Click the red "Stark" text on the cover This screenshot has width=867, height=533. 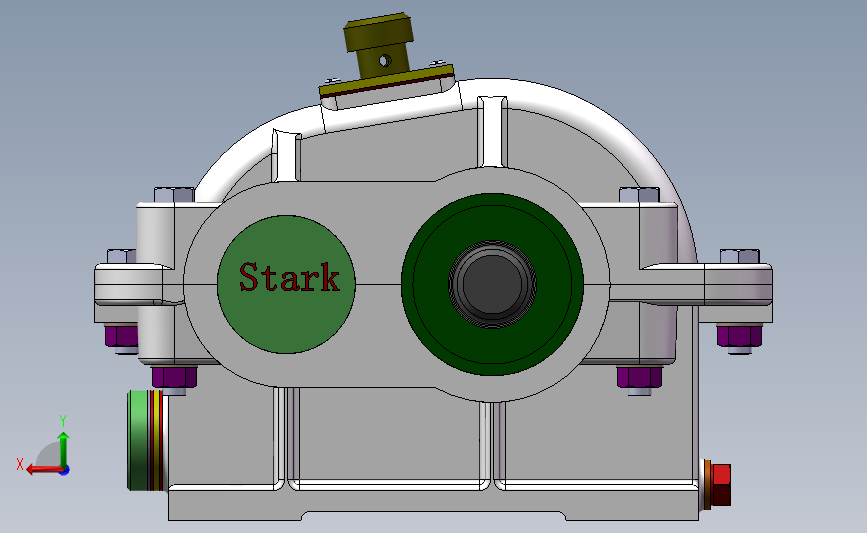point(289,278)
